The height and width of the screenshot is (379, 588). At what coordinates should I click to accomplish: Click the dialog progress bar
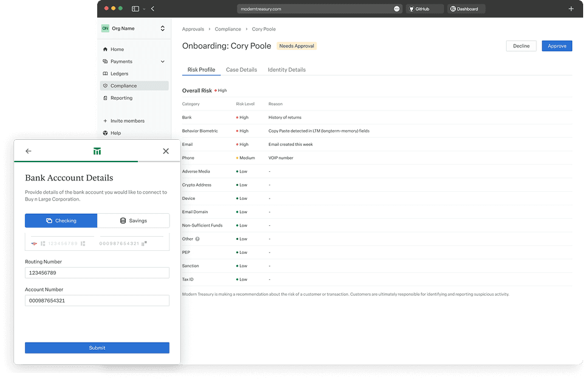[x=97, y=162]
